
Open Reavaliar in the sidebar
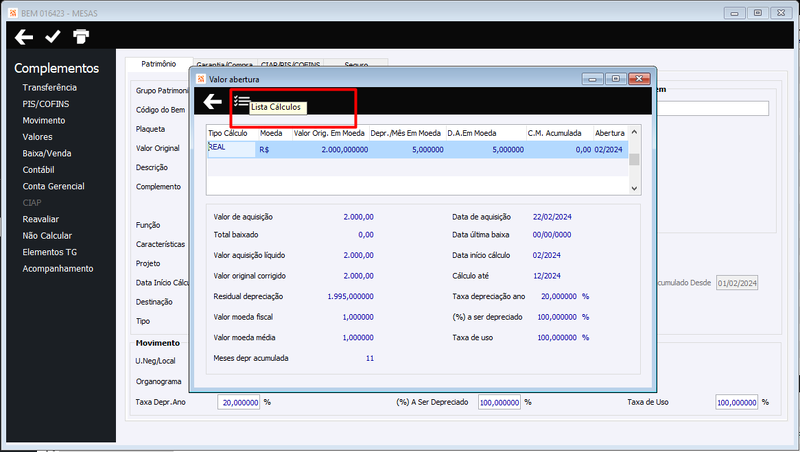tap(40, 219)
